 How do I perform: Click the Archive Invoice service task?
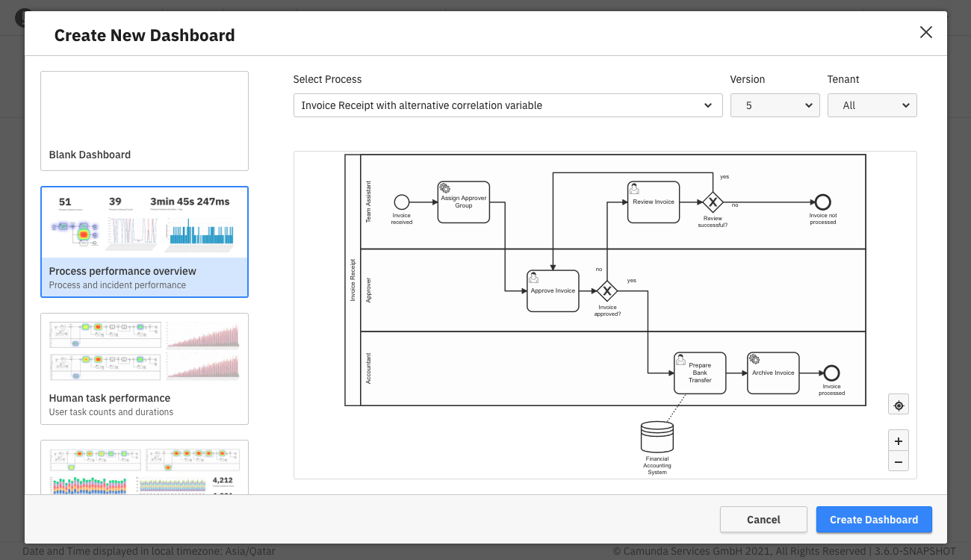[773, 373]
